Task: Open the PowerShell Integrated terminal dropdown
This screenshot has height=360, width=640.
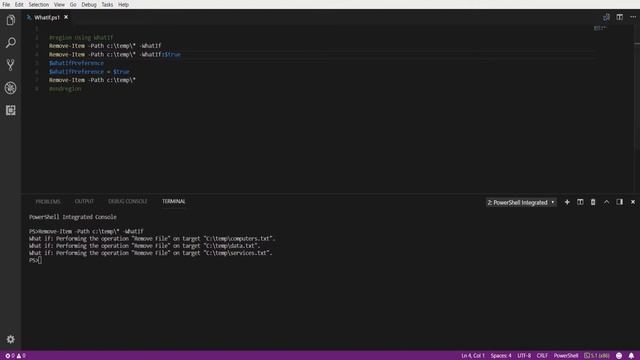Action: click(521, 202)
